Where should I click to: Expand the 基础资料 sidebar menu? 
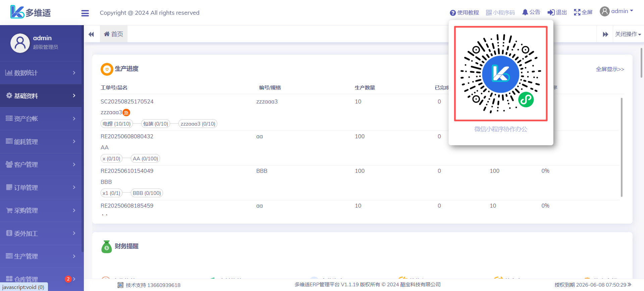coord(41,96)
